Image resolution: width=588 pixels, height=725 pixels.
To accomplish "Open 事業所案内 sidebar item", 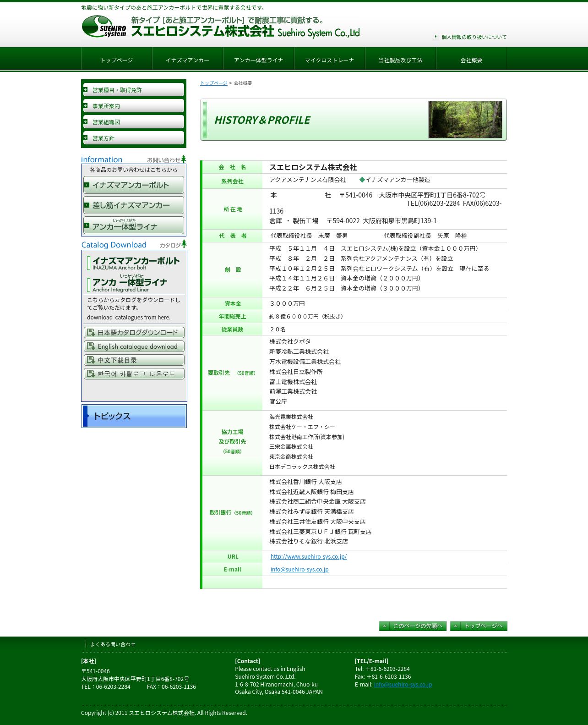I will pyautogui.click(x=134, y=106).
